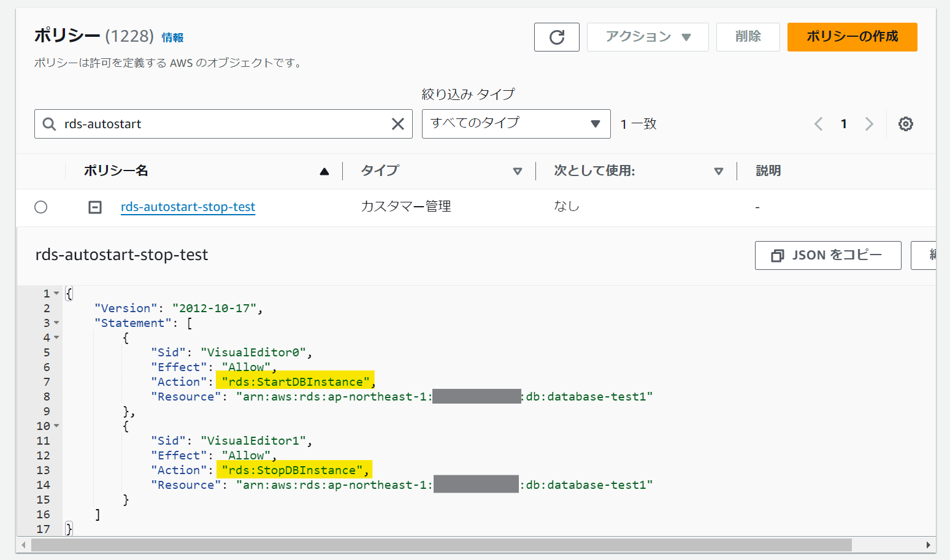This screenshot has width=950, height=560.
Task: Click the magnifier search icon
Action: 49,124
